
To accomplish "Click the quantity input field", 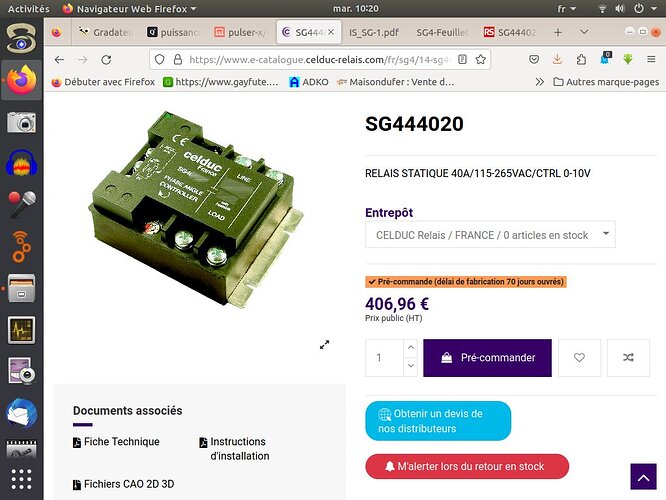I will 384,358.
